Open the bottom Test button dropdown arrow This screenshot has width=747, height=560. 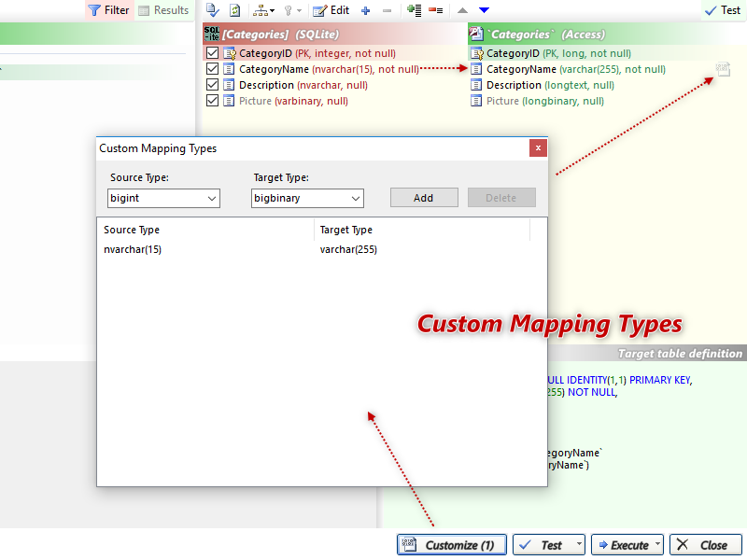pos(579,544)
